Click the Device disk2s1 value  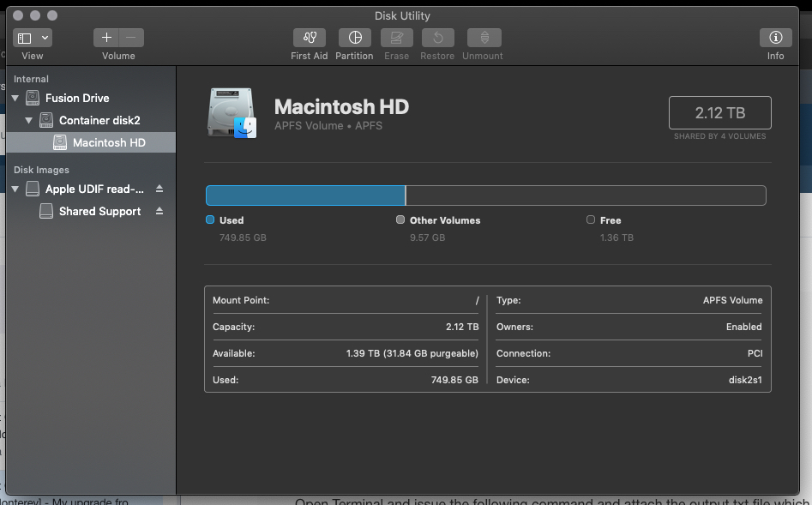745,380
